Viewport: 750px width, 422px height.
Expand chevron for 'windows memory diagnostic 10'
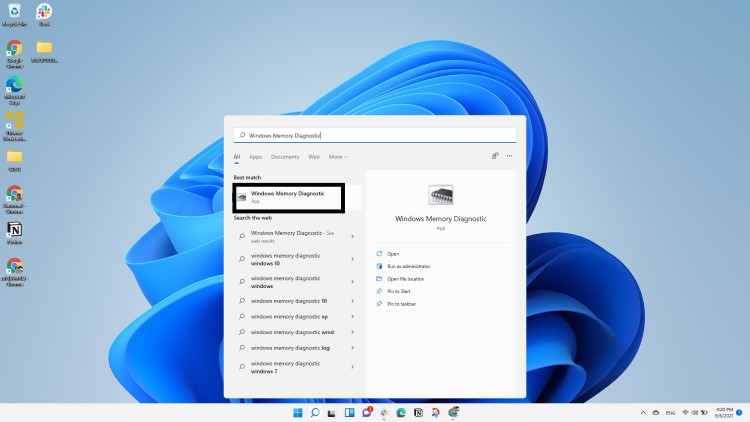click(x=353, y=301)
